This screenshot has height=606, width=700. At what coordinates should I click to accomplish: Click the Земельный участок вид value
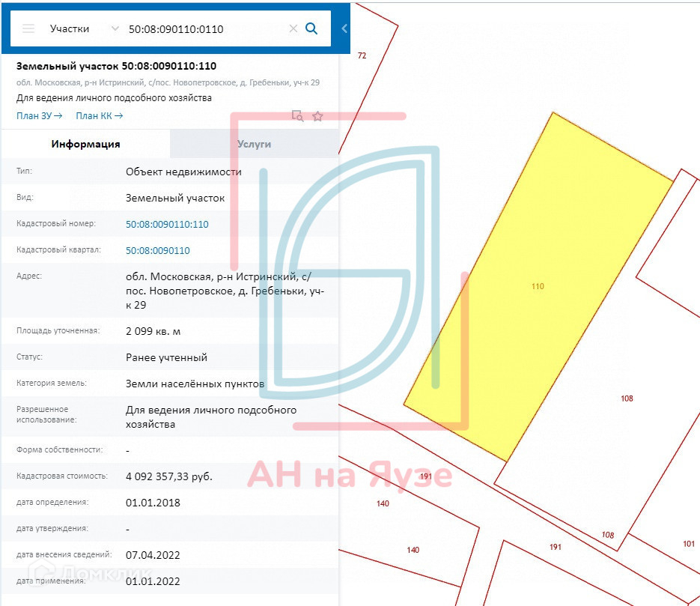click(175, 198)
